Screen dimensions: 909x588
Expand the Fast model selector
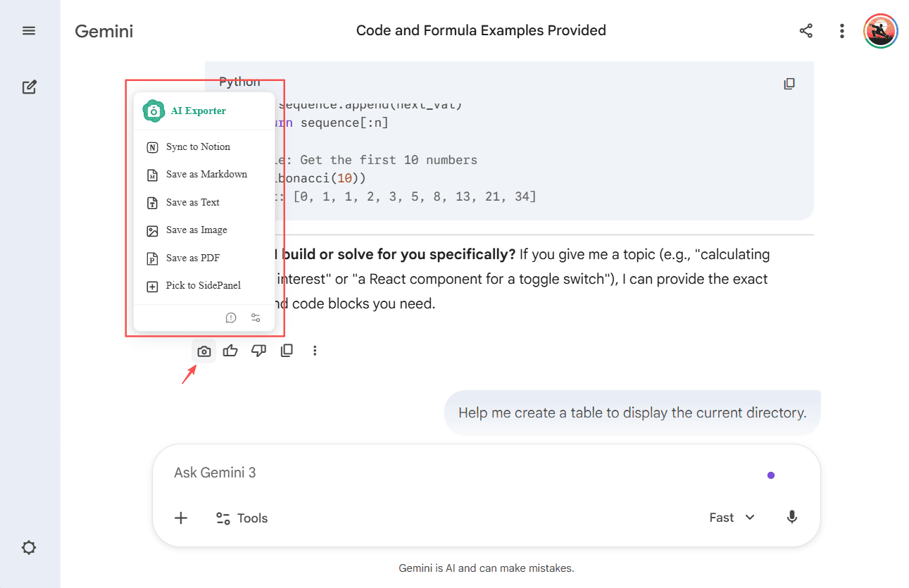click(x=731, y=517)
